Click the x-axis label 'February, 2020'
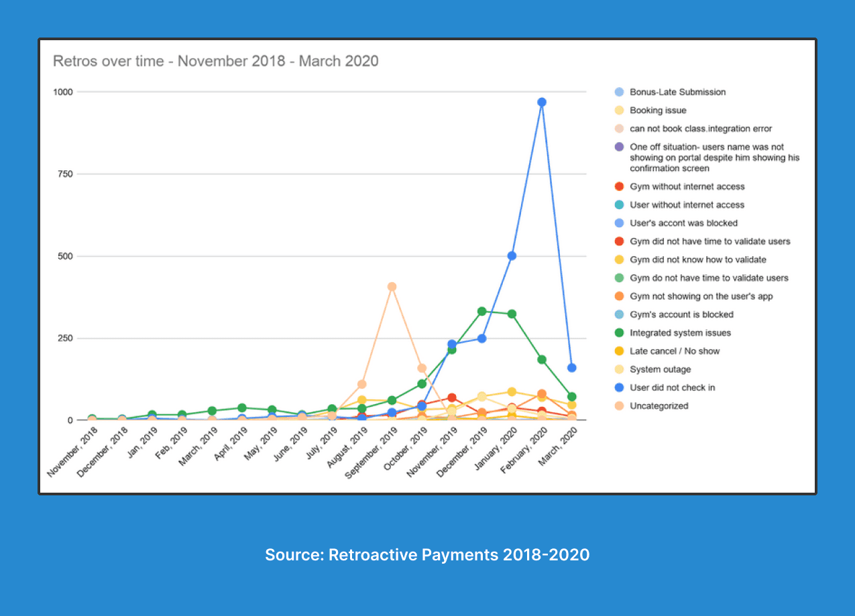The height and width of the screenshot is (616, 855). point(524,451)
